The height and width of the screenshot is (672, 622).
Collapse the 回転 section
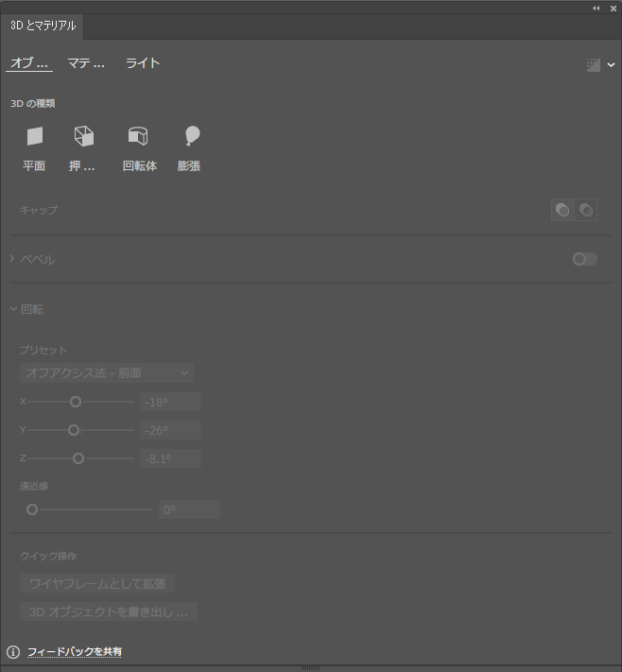click(x=12, y=308)
